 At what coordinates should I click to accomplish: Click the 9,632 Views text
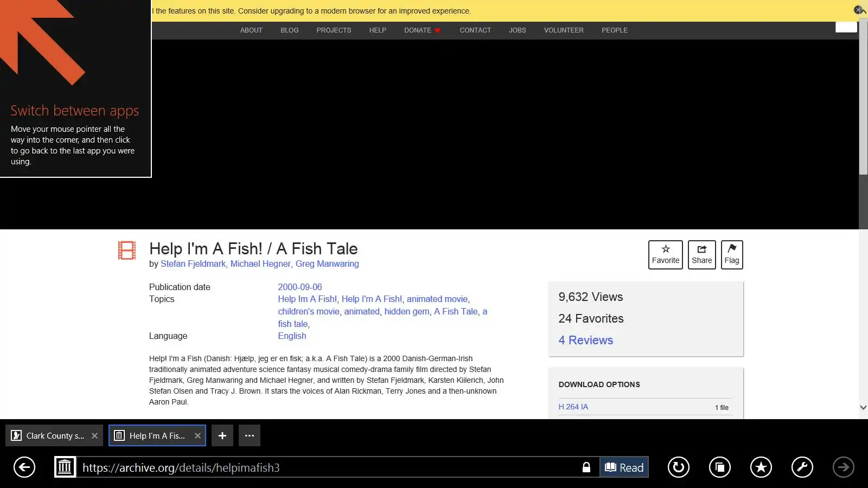click(591, 297)
